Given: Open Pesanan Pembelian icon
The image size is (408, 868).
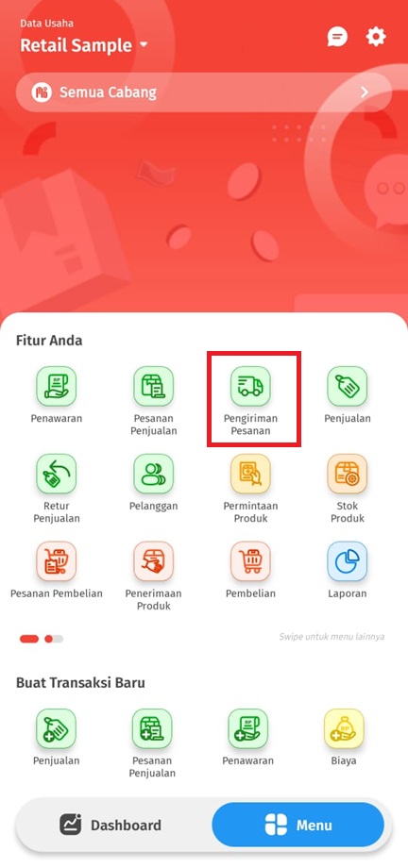Looking at the screenshot, I should tap(57, 561).
